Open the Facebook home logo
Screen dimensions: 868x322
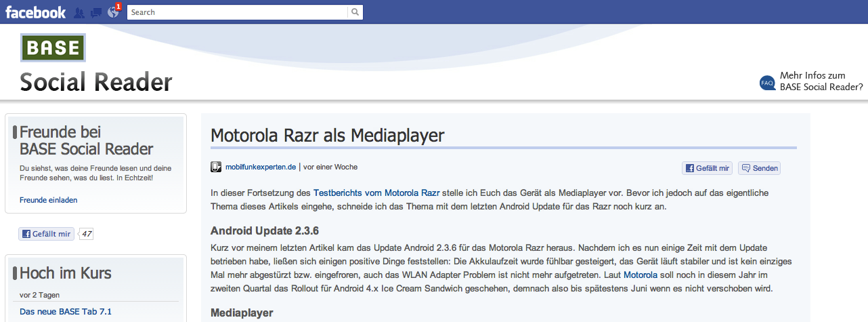(35, 12)
